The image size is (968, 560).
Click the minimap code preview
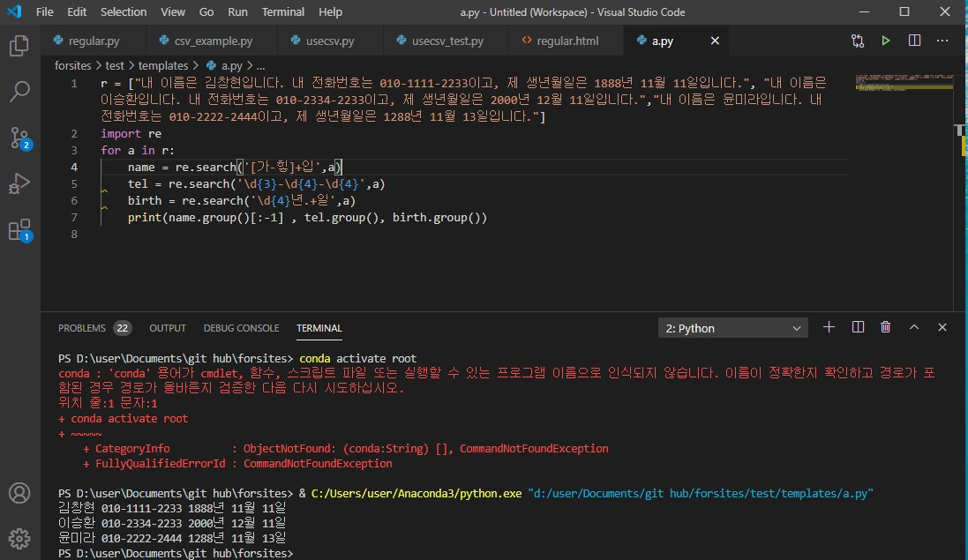click(x=904, y=83)
